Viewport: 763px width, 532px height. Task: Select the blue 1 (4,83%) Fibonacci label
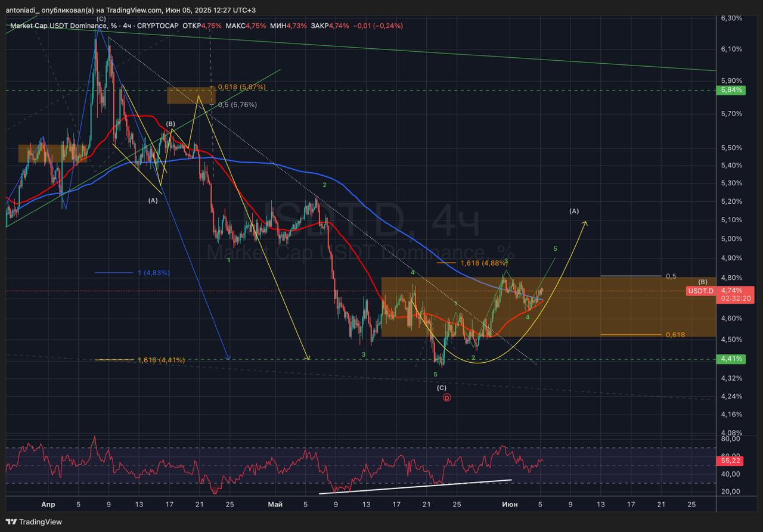pyautogui.click(x=154, y=273)
